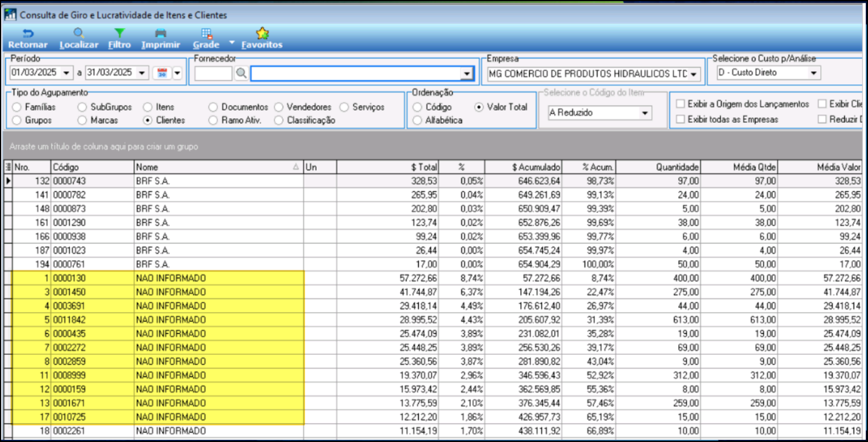Sort by the Nro. column header
Image resolution: width=868 pixels, height=442 pixels.
coord(32,167)
